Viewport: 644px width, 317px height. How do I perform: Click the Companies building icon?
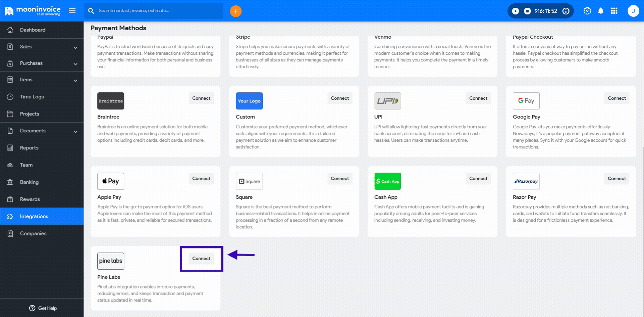click(x=10, y=233)
